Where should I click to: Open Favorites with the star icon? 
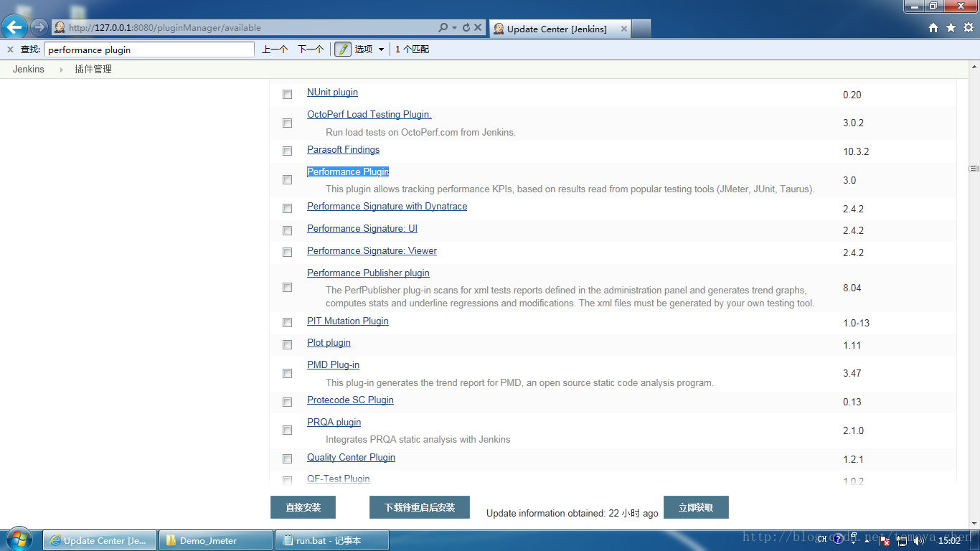tap(951, 28)
